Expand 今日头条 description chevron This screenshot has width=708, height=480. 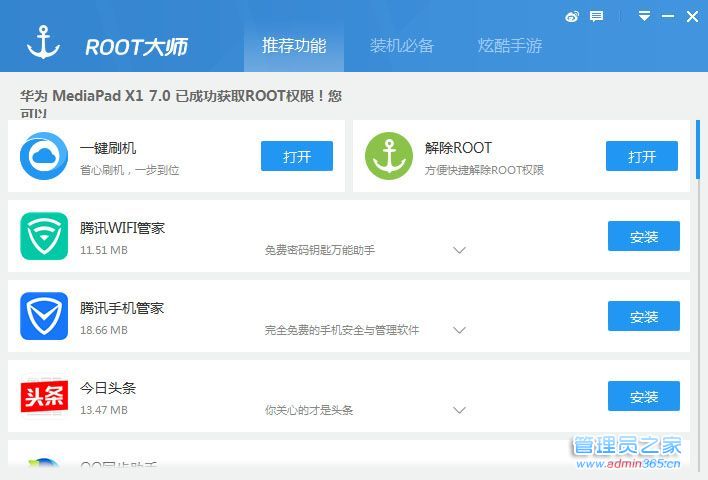point(459,410)
